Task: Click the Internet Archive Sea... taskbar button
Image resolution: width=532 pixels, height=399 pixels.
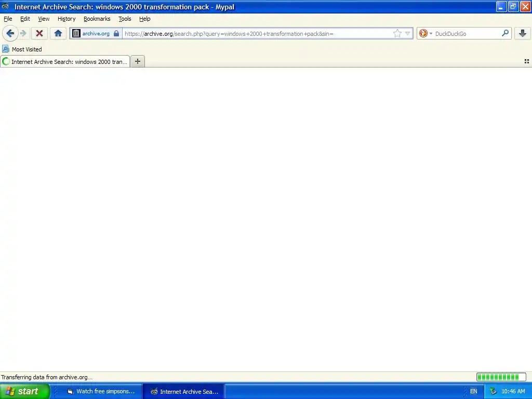Action: 184,391
